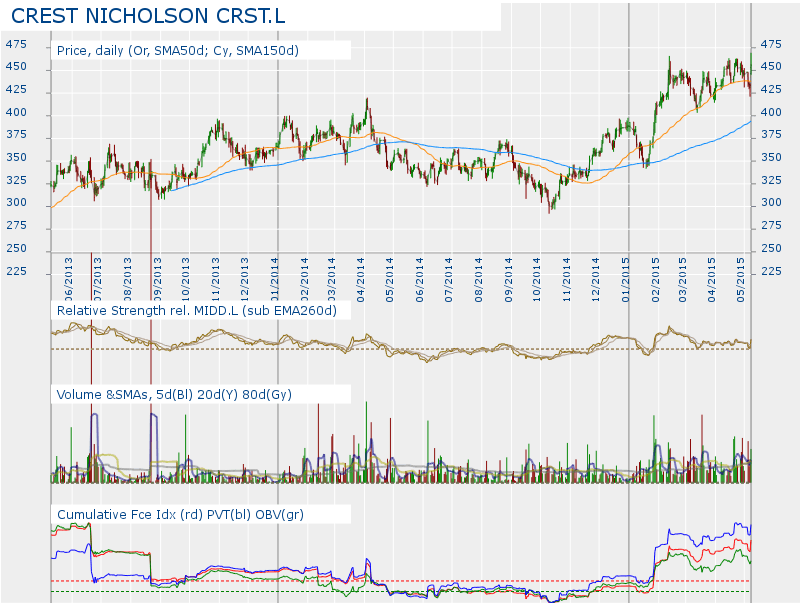Click the 02/2014 date axis label

tap(304, 280)
